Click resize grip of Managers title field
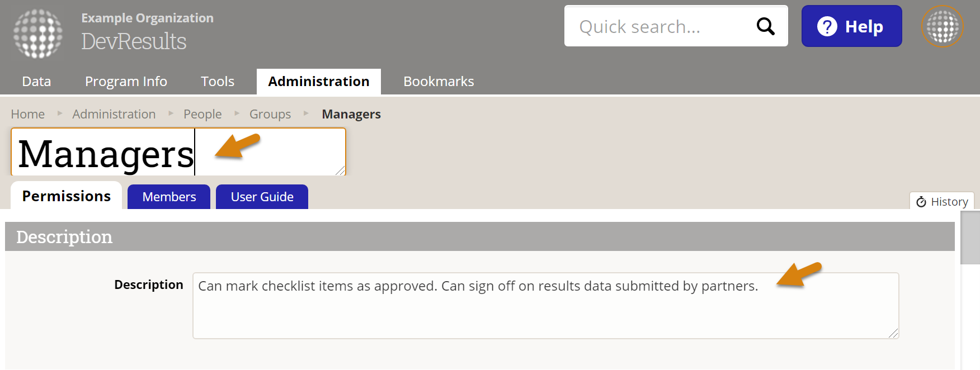Viewport: 980px width, 370px height. [x=340, y=170]
